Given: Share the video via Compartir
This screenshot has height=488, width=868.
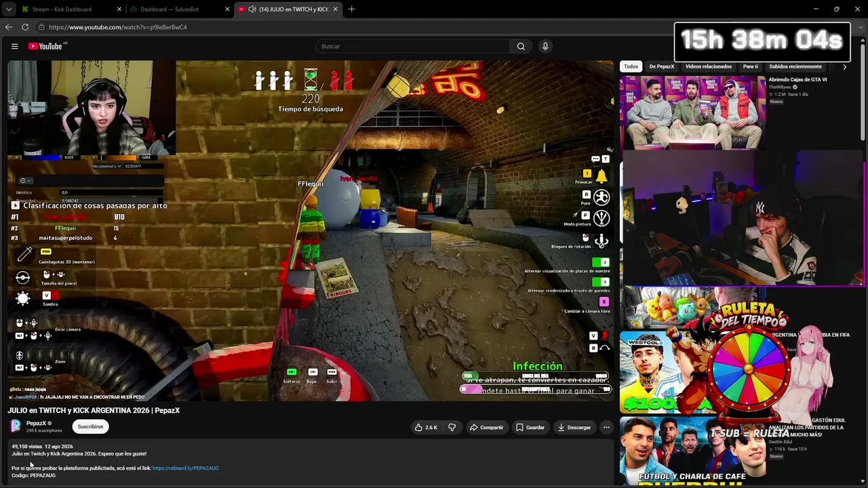Looking at the screenshot, I should coord(486,428).
